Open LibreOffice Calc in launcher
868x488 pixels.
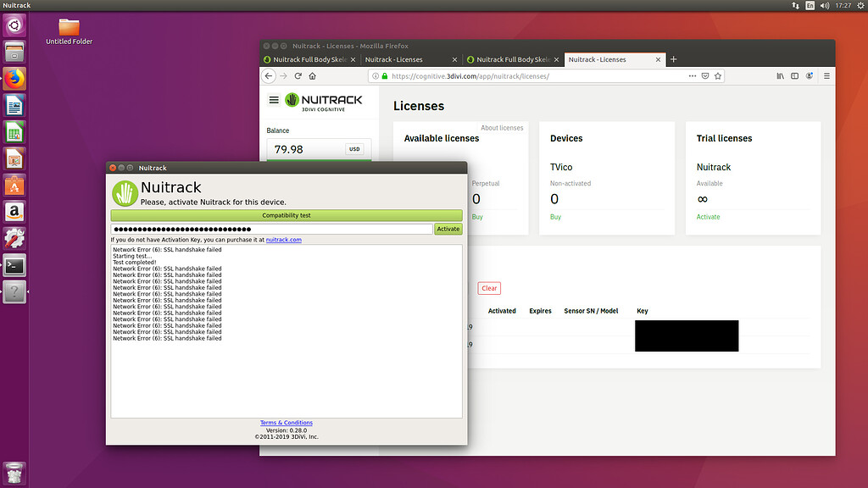pos(14,131)
